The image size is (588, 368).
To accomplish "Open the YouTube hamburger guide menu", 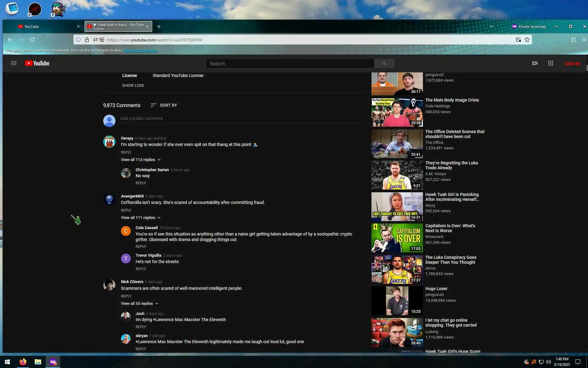I will [x=13, y=63].
